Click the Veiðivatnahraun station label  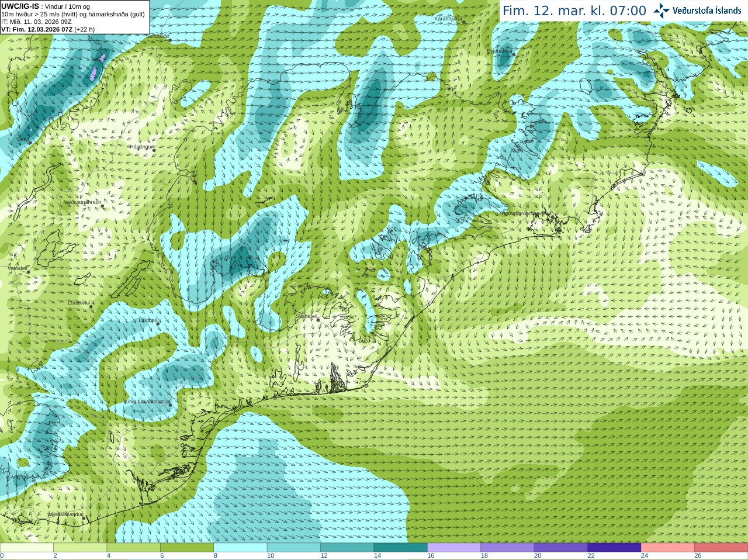(x=82, y=202)
